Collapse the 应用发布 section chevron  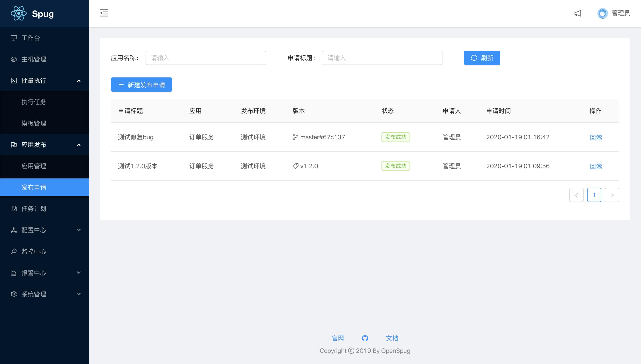[x=79, y=145]
